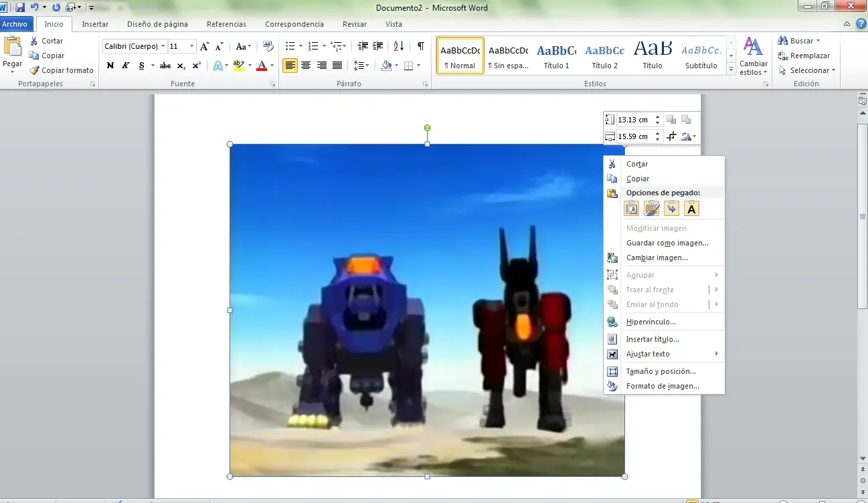Click the large Pegar clipboard icon

(x=13, y=47)
